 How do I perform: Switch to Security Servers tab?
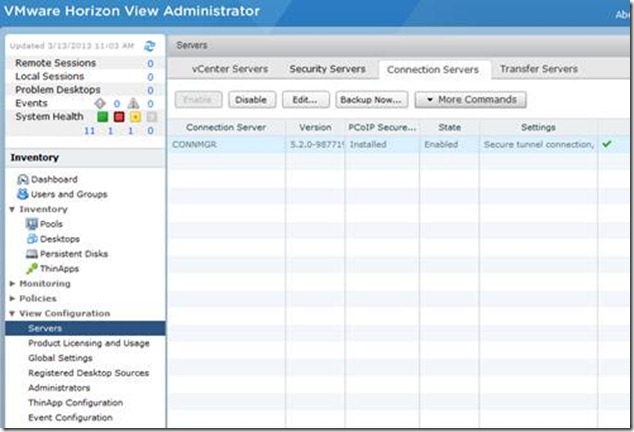pyautogui.click(x=327, y=69)
